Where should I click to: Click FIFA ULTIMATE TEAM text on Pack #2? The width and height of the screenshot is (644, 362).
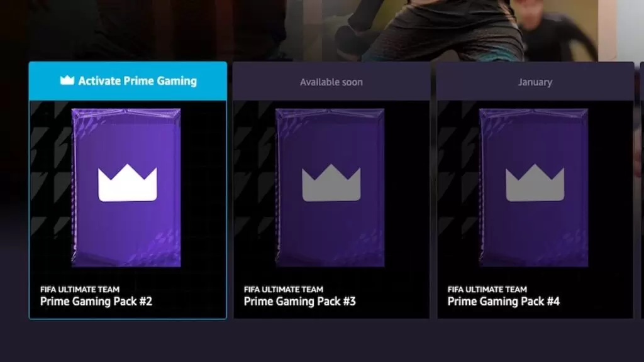80,289
